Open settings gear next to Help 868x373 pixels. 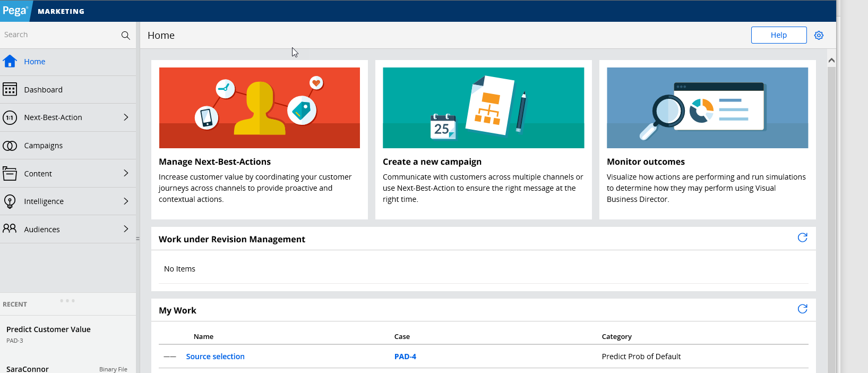pos(819,35)
